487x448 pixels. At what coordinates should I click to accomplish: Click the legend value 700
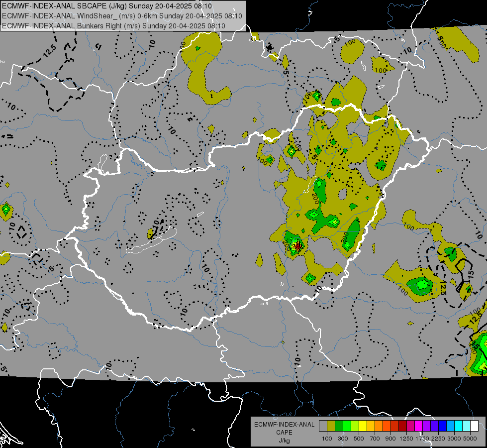coord(375,439)
